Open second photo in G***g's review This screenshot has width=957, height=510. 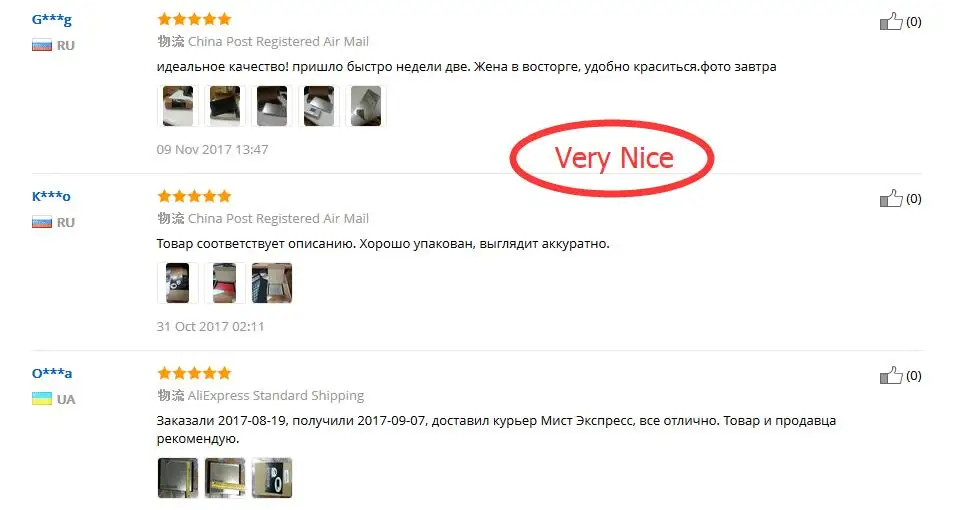[x=225, y=106]
